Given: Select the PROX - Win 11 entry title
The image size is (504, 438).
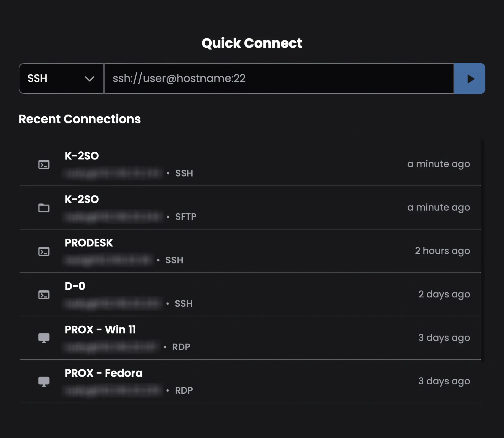Looking at the screenshot, I should 100,330.
